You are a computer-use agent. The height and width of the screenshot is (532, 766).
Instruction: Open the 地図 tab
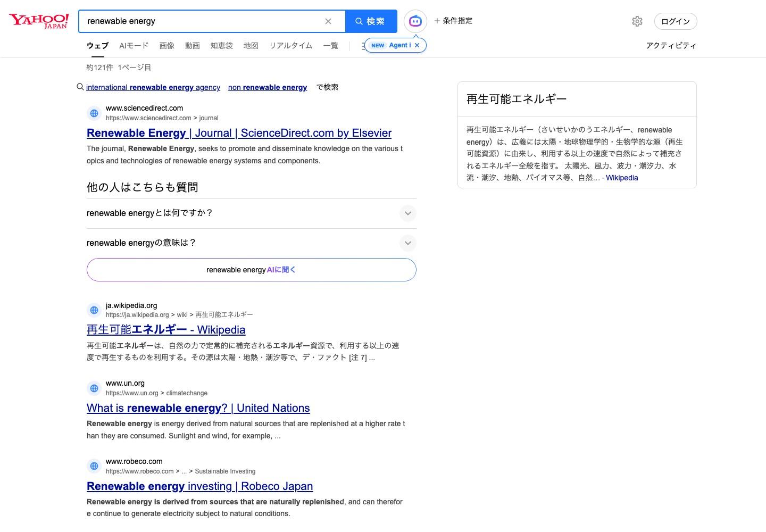pos(251,46)
